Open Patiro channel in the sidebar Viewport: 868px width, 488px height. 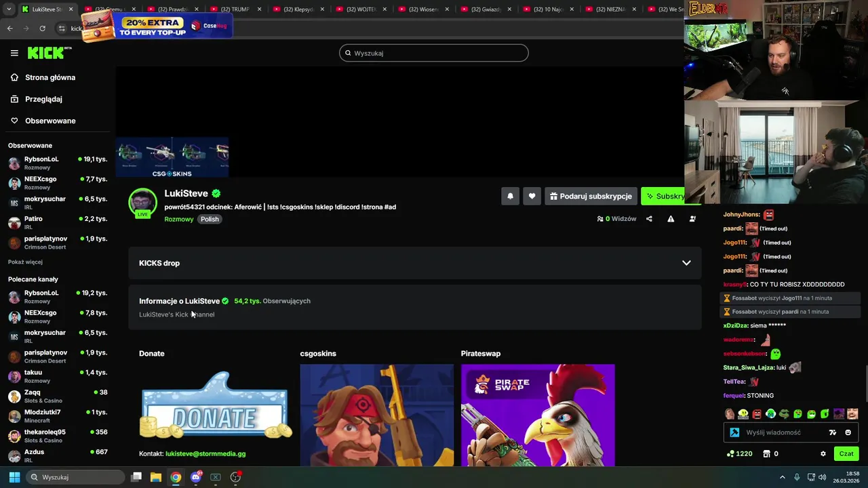tap(58, 222)
